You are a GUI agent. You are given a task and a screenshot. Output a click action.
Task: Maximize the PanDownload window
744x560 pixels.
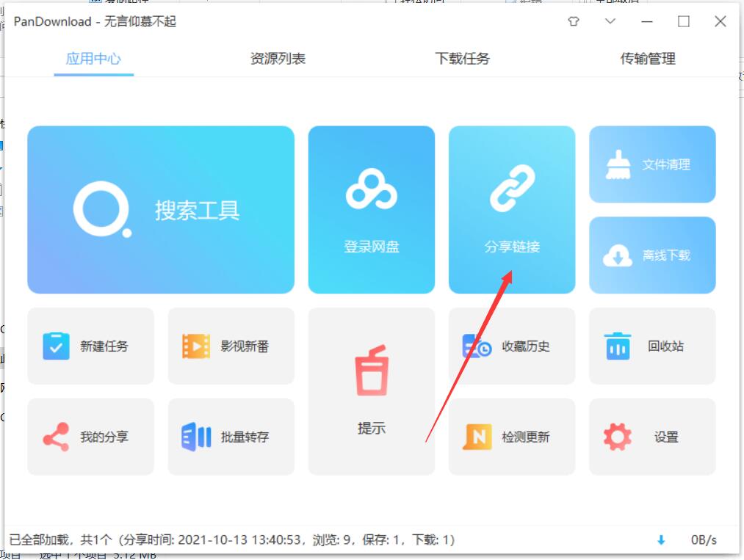point(684,21)
